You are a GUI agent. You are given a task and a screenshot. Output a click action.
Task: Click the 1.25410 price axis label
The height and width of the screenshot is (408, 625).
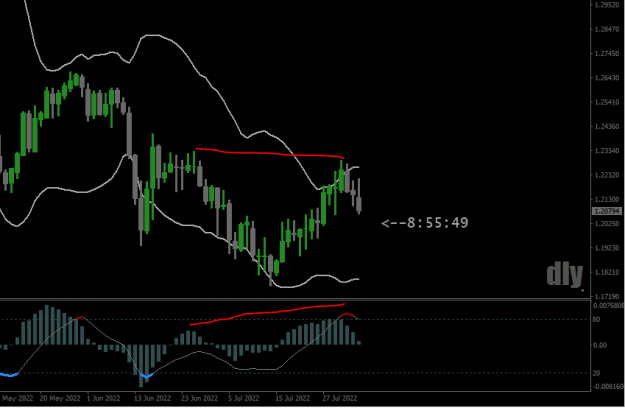607,102
